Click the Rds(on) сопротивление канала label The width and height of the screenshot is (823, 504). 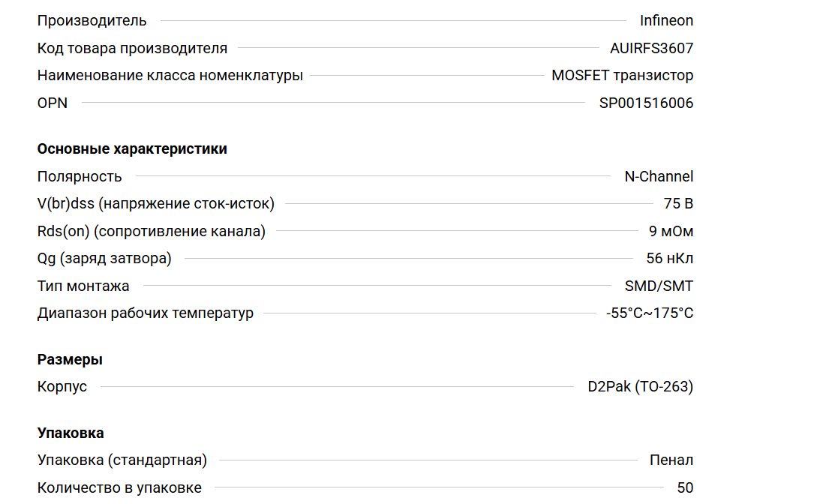click(152, 231)
